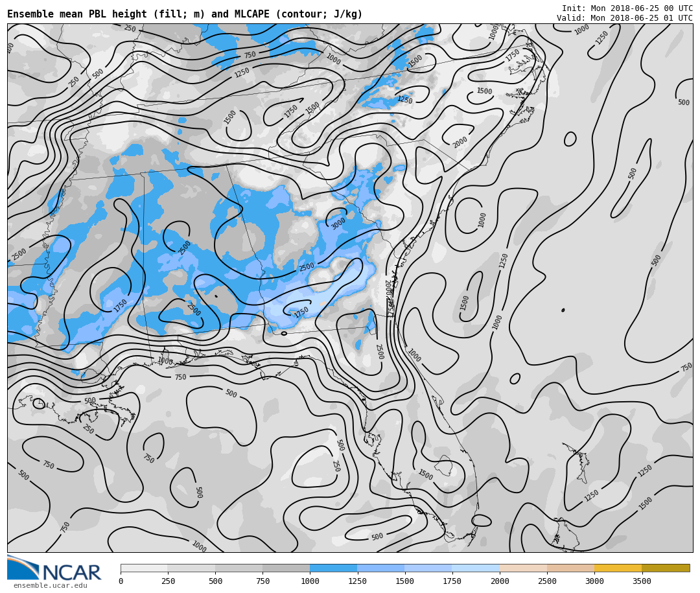
Task: Click the NCAR logo
Action: point(54,568)
